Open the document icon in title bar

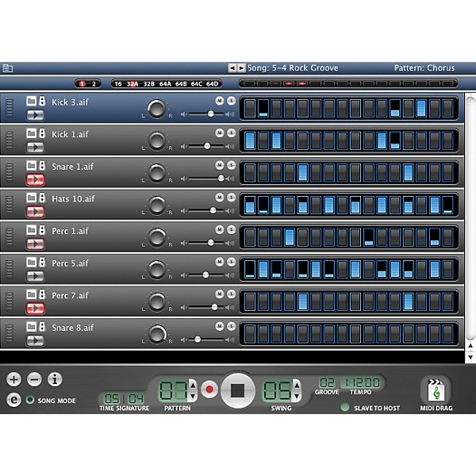(8, 68)
